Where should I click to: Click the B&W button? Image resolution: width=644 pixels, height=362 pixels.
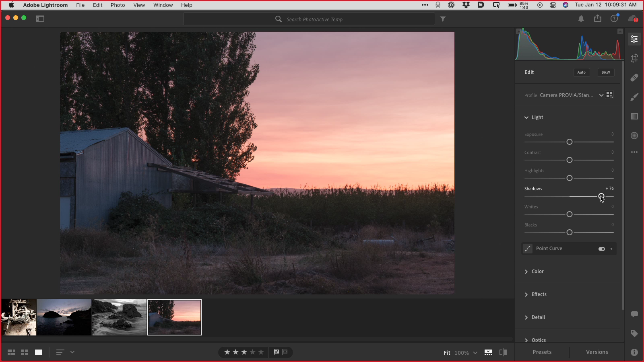(x=606, y=72)
